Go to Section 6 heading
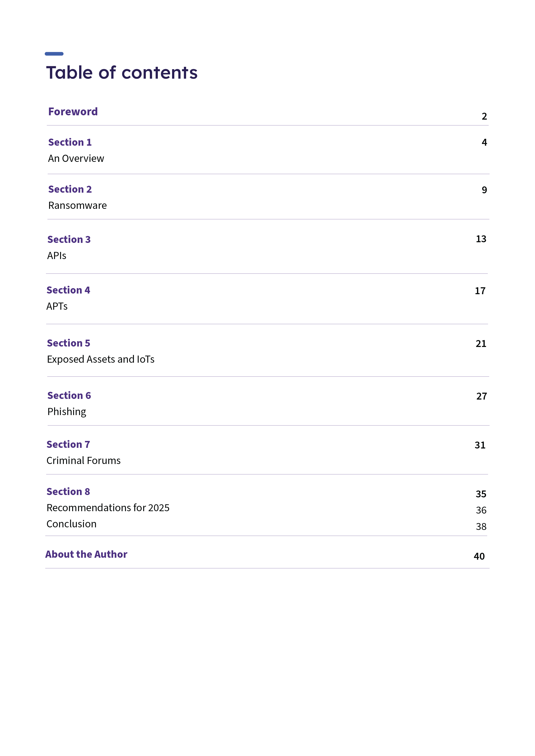Screen dimensions: 535x756 coord(69,395)
